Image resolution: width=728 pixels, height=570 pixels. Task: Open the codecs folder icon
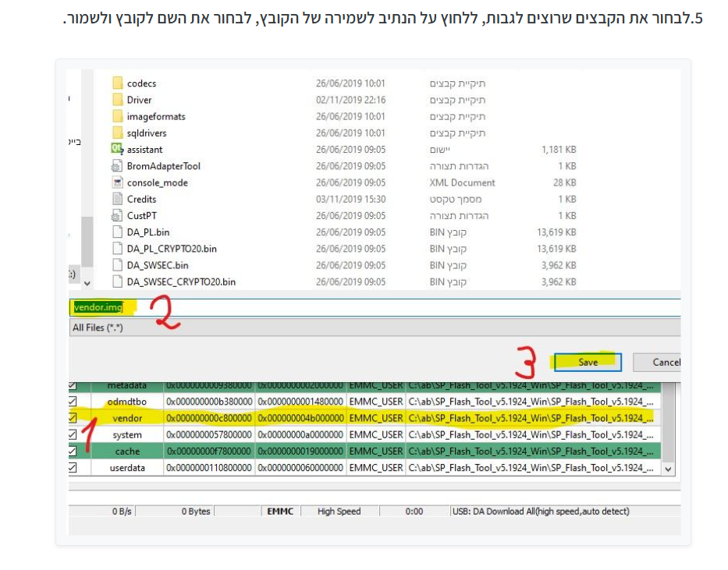(118, 83)
